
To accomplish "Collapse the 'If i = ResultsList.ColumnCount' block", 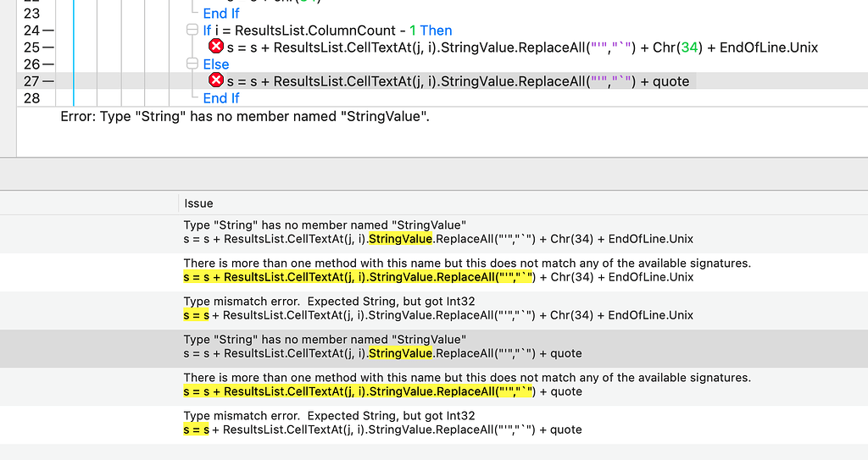I will 192,30.
